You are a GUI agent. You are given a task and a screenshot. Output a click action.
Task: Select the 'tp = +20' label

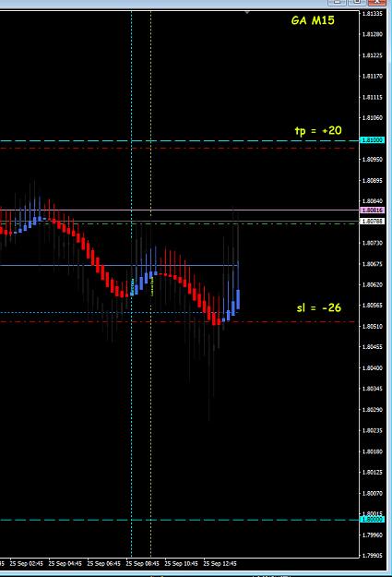pyautogui.click(x=318, y=131)
